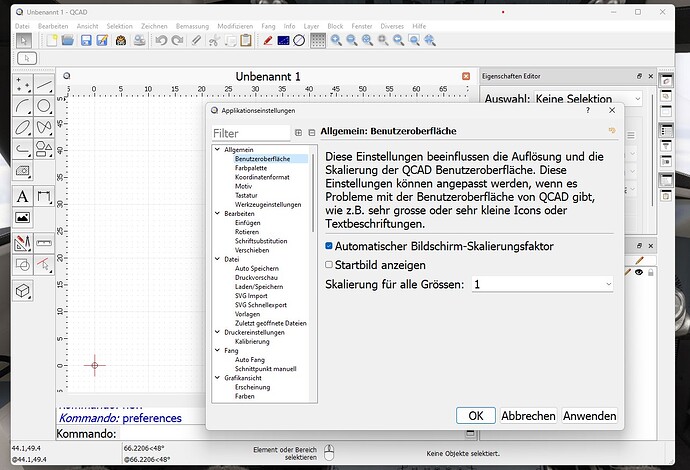Uncheck Automatischer Bildschirm-Skalierungsfaktor

329,246
